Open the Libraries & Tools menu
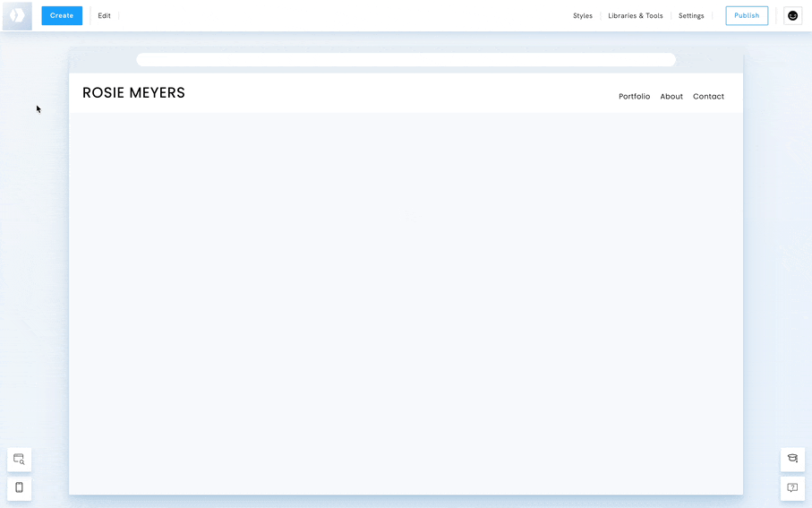This screenshot has height=508, width=812. (x=636, y=16)
